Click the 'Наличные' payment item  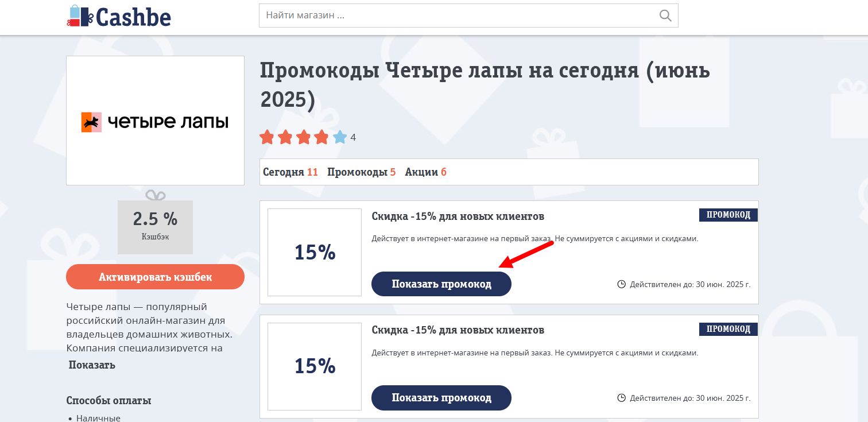coord(98,418)
